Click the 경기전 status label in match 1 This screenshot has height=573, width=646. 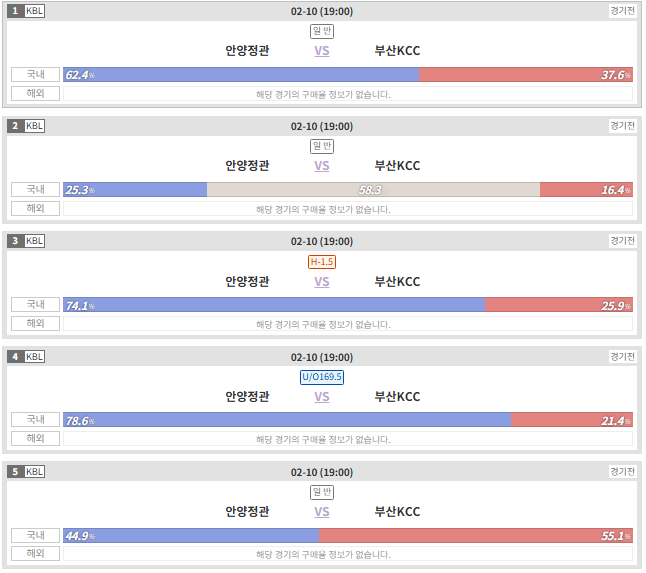point(623,11)
